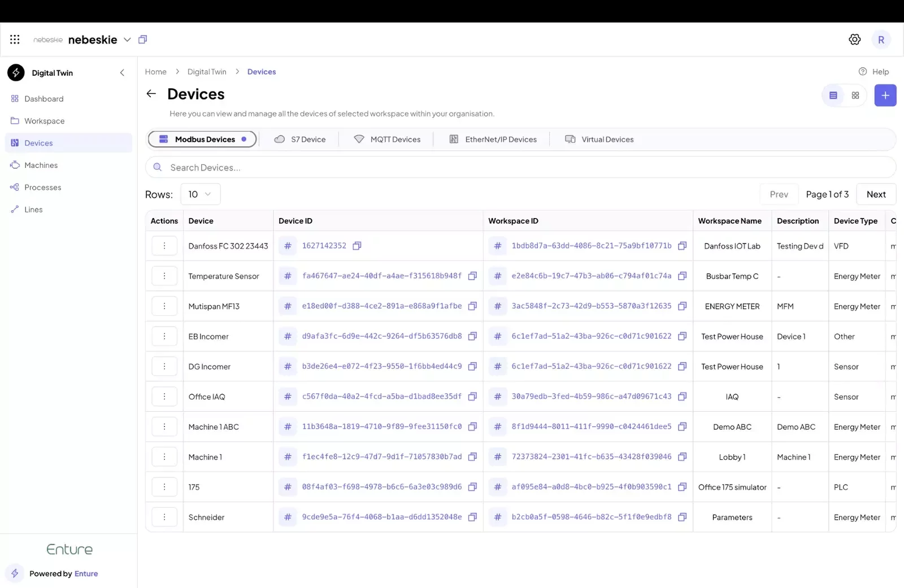Expand the nebeskie organisation dropdown
The width and height of the screenshot is (904, 588).
point(127,40)
